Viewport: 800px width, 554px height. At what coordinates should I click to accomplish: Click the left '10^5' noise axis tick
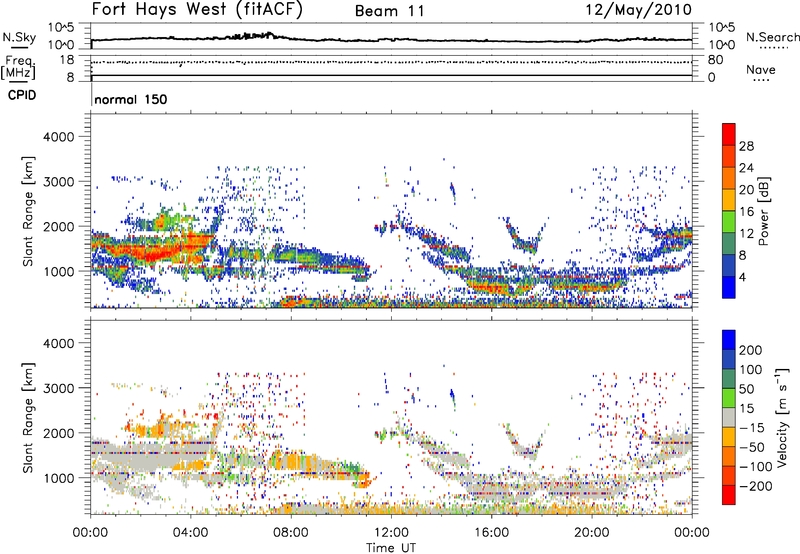pyautogui.click(x=61, y=28)
